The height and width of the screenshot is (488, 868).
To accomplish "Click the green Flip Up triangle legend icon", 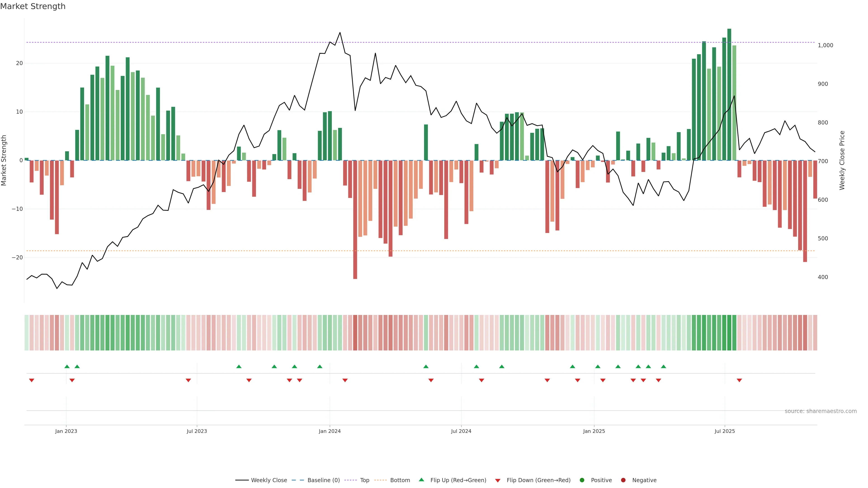I will [x=421, y=480].
